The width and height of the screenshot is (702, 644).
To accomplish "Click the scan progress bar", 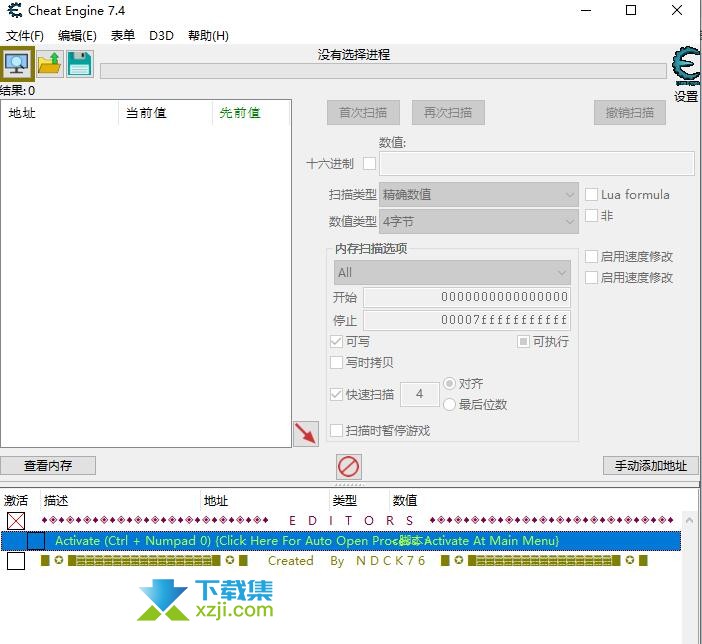I will 383,71.
